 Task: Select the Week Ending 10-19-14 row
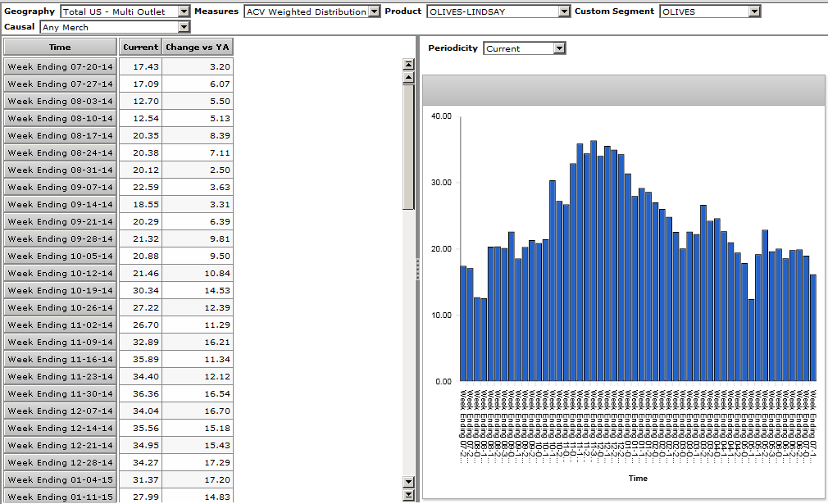(60, 291)
